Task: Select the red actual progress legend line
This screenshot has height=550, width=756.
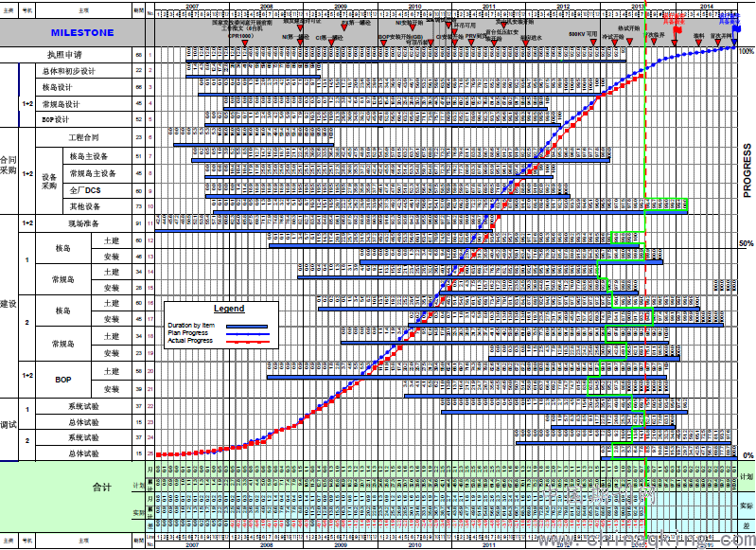Action: (x=248, y=342)
